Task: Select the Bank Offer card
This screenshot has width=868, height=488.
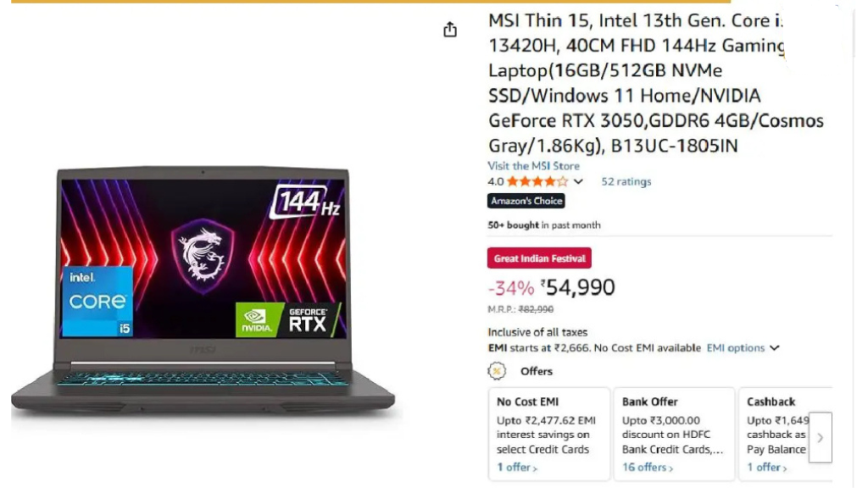Action: pyautogui.click(x=674, y=434)
